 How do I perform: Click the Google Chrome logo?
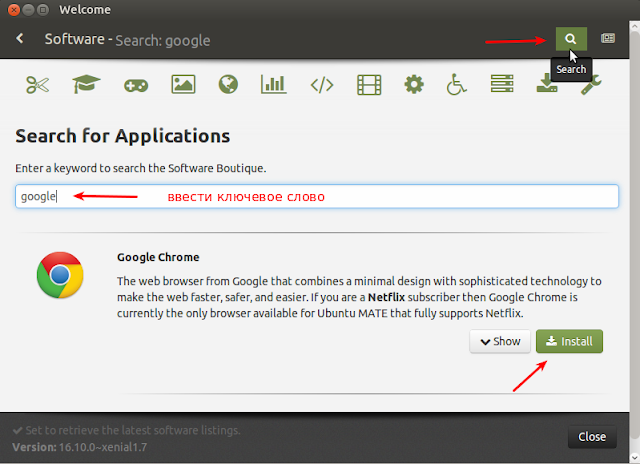(60, 275)
